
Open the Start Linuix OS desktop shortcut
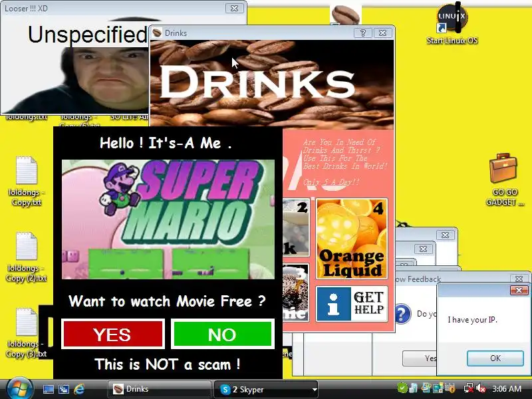[x=452, y=24]
